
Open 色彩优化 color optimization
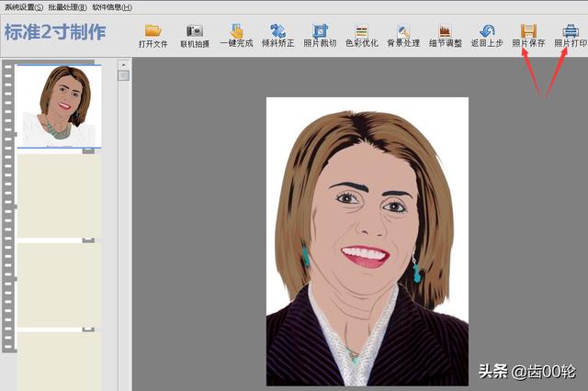361,31
